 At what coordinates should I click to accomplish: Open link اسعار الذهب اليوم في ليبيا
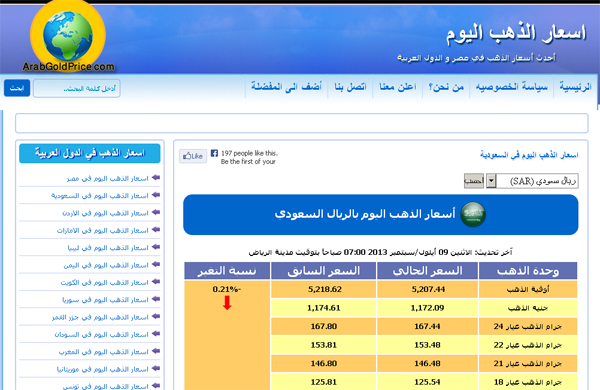[108, 248]
